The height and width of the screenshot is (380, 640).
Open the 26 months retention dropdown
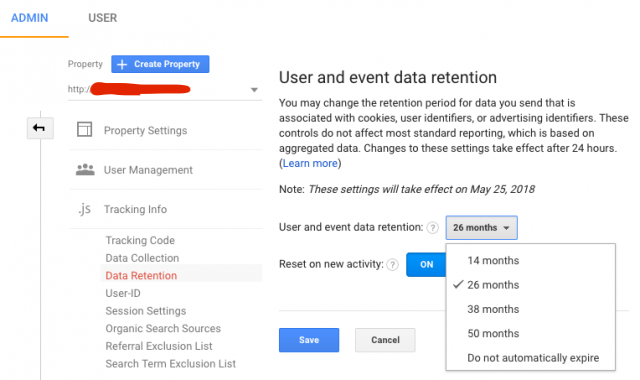[x=482, y=227]
